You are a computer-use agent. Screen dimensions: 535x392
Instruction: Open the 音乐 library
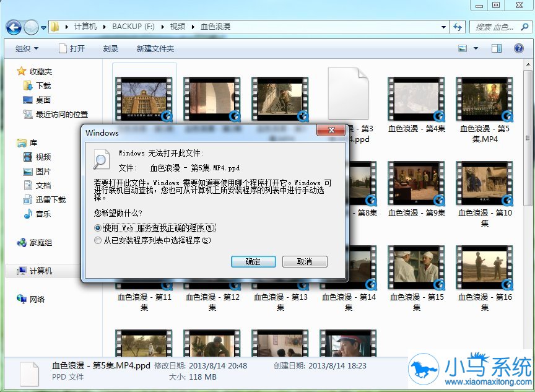[x=37, y=214]
